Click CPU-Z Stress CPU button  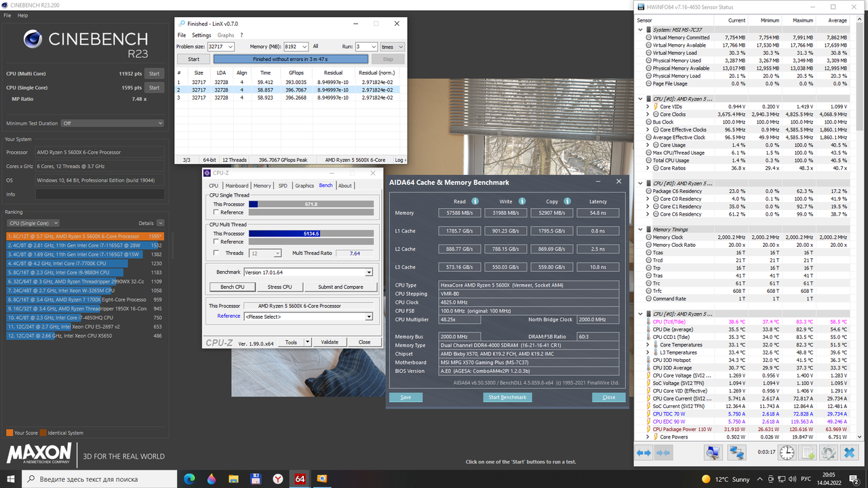(279, 287)
